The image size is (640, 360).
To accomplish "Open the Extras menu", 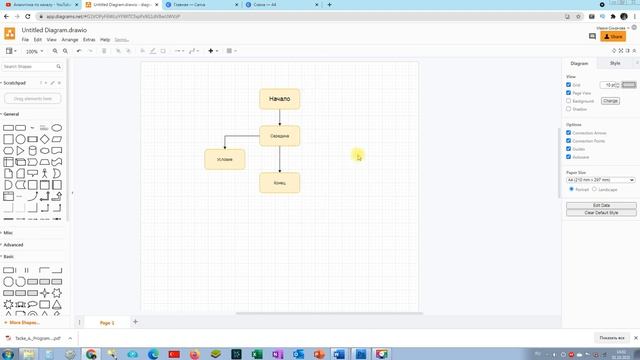I will point(89,40).
